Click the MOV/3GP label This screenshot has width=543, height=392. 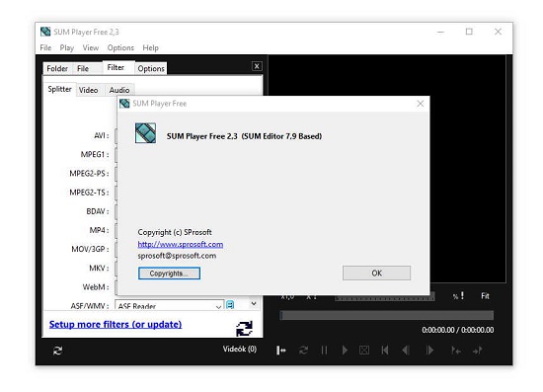[x=90, y=249]
